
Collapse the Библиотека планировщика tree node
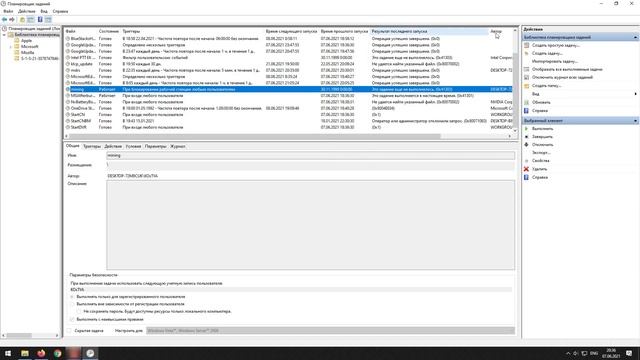pyautogui.click(x=4, y=35)
